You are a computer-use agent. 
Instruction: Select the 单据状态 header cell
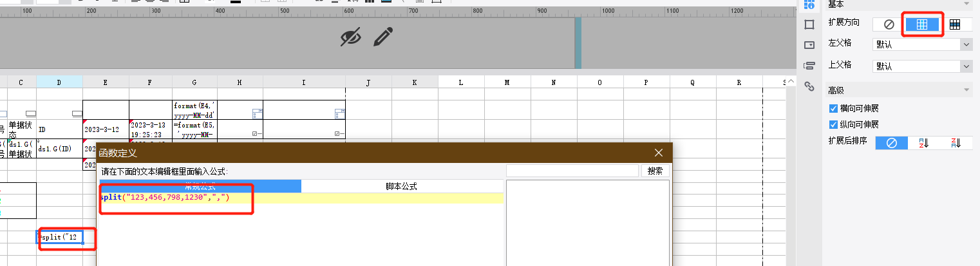21,129
